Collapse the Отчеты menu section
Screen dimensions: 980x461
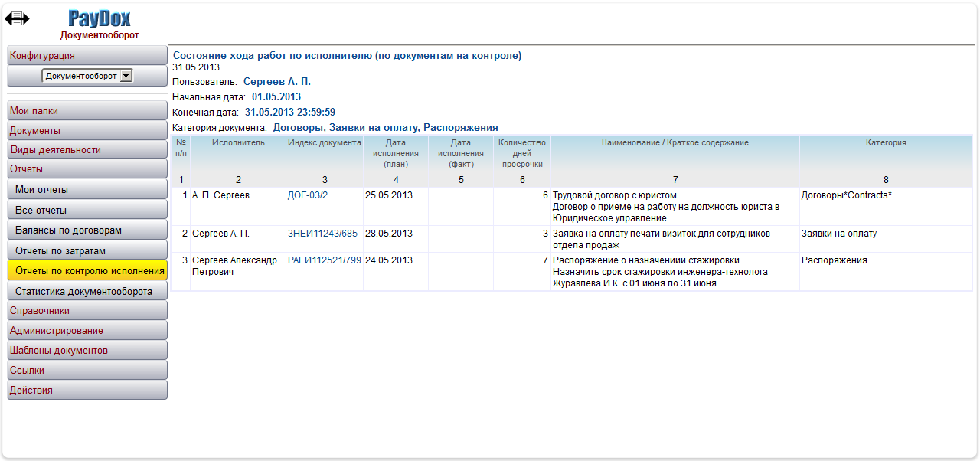tap(87, 169)
